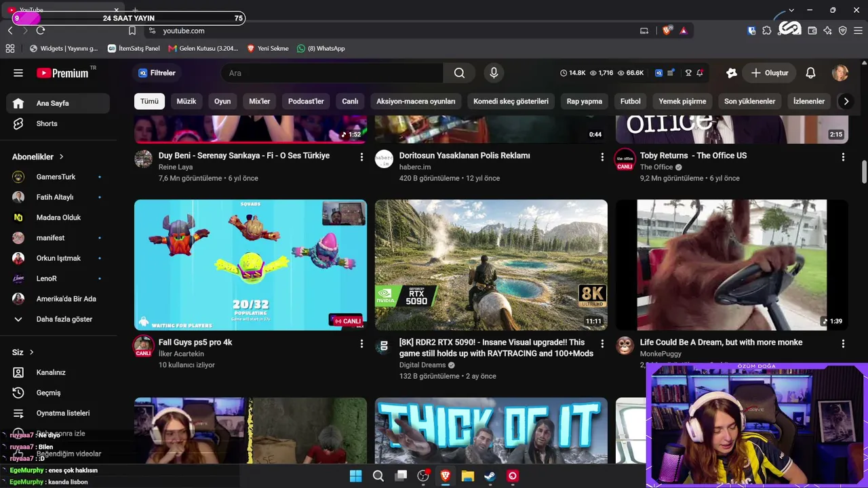868x488 pixels.
Task: Open Brave VPN shield icon
Action: [843, 30]
